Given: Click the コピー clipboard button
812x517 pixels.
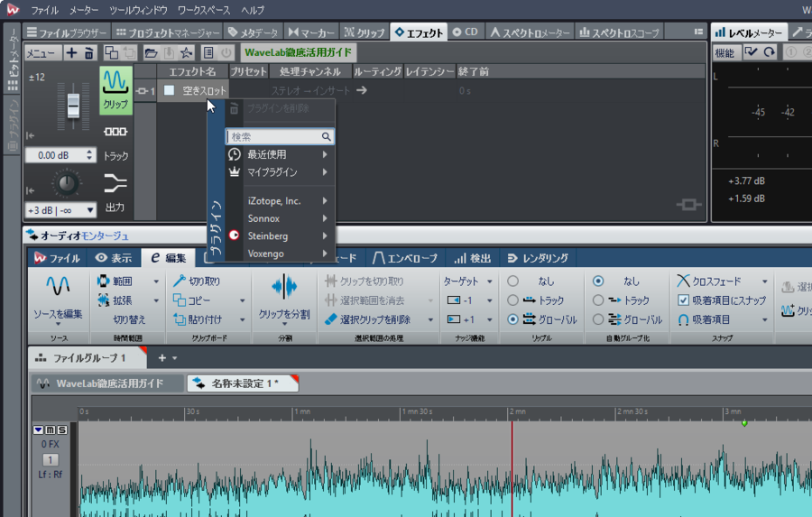Looking at the screenshot, I should pos(192,300).
